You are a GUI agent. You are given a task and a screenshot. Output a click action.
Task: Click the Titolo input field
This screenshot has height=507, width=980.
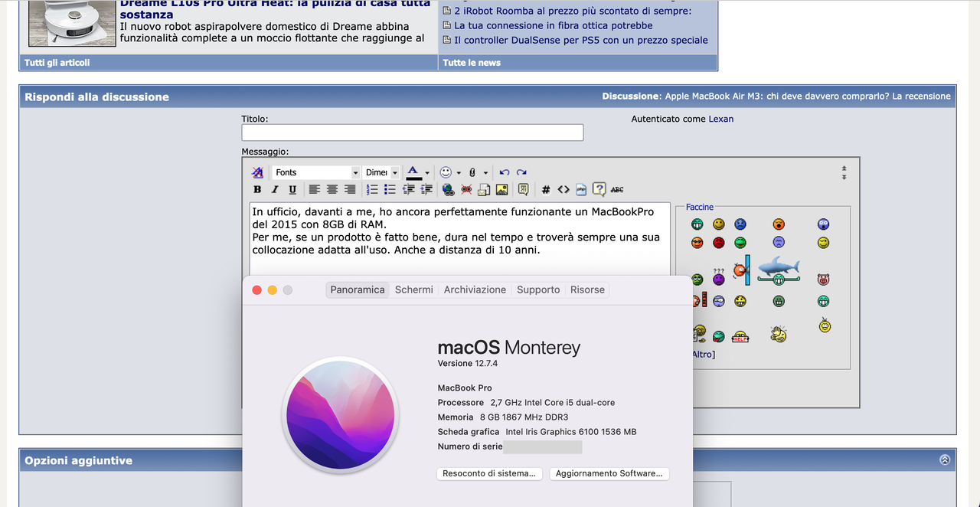(x=413, y=132)
